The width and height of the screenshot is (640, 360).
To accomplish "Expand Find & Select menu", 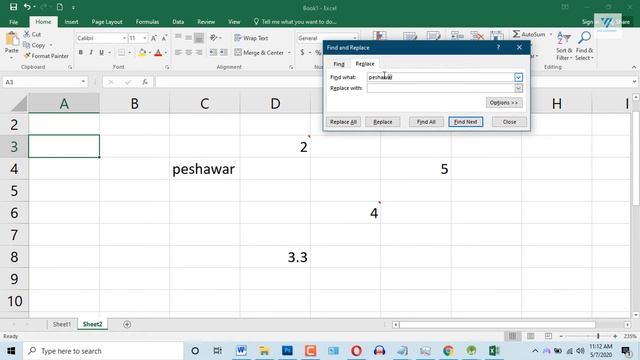I will click(584, 46).
